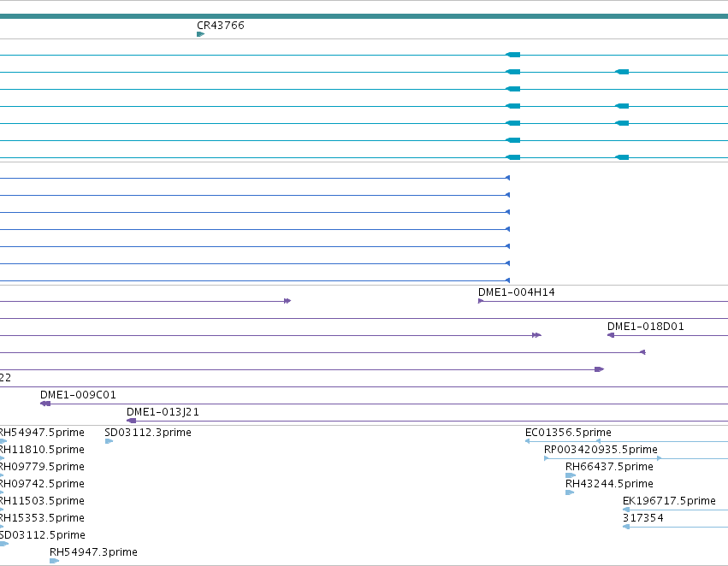The height and width of the screenshot is (566, 728).
Task: Click the thick teal gene span bar
Action: (364, 16)
